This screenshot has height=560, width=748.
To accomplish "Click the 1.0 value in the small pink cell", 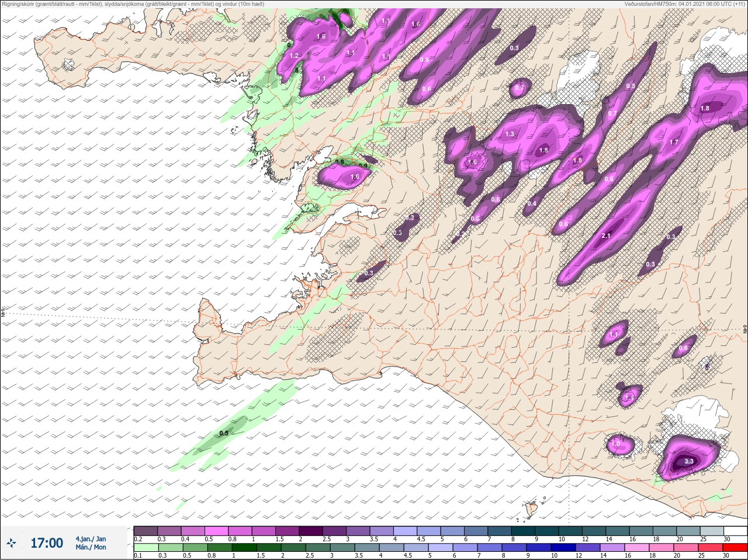I will pos(615,444).
